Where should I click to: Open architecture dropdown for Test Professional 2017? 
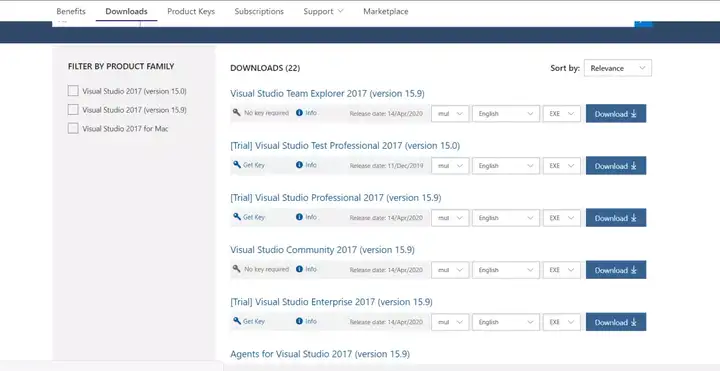point(450,166)
